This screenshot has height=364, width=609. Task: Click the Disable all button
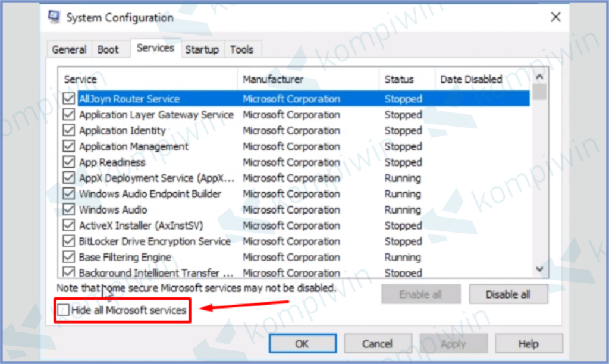tap(508, 294)
